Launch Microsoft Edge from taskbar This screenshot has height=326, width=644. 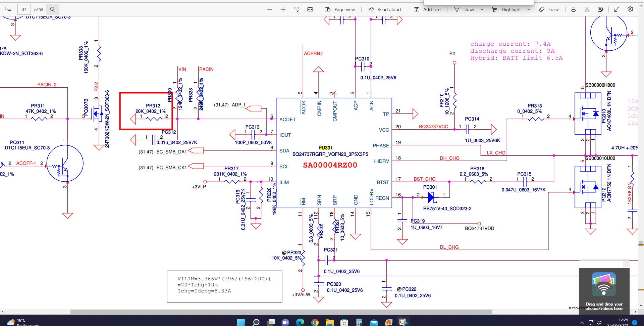click(x=300, y=322)
